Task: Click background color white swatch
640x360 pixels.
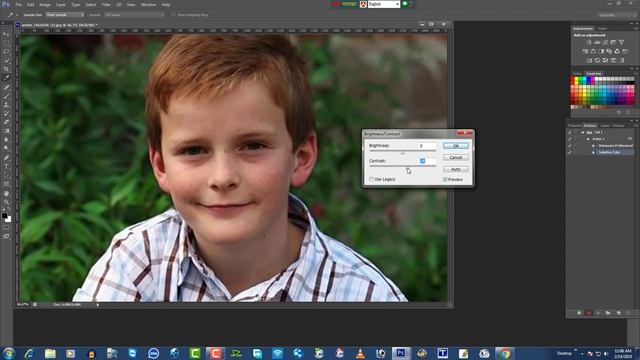Action: pyautogui.click(x=9, y=220)
